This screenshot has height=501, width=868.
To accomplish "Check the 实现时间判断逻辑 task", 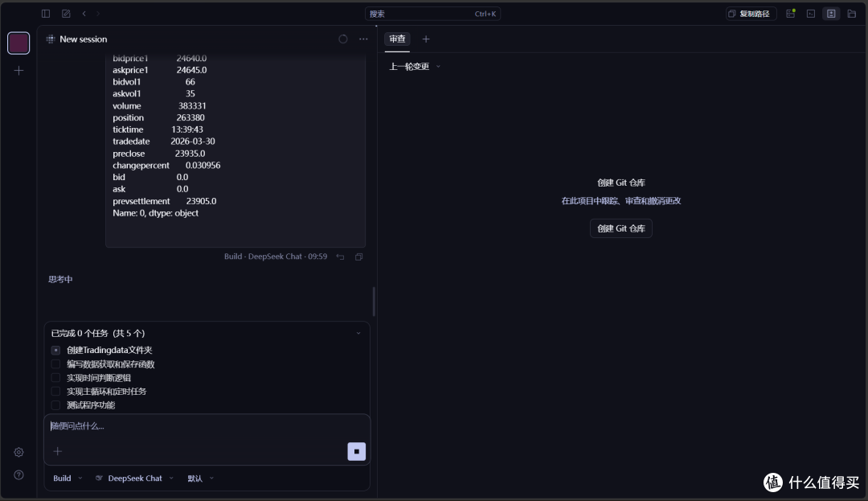I will tap(56, 378).
